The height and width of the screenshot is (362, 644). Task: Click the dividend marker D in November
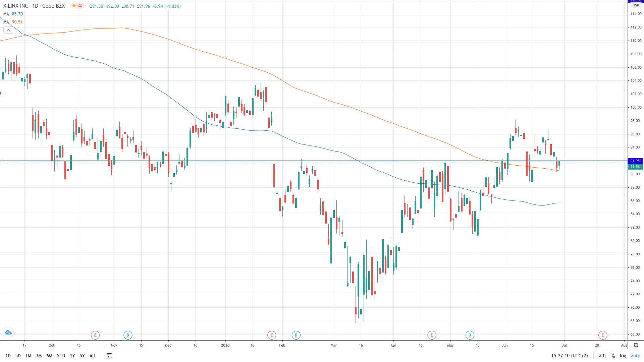coord(128,335)
